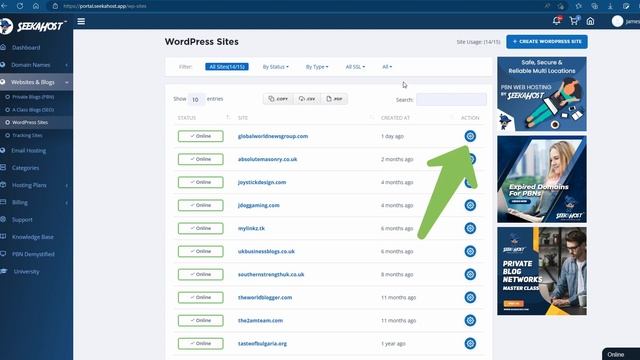This screenshot has height=360, width=640.
Task: Export table as PDF
Action: pos(334,99)
